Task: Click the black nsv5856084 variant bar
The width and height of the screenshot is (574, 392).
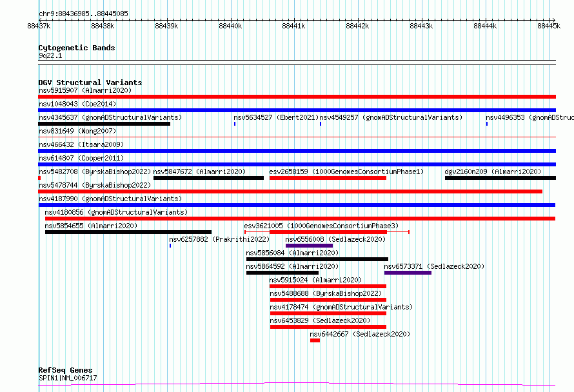Action: [317, 259]
